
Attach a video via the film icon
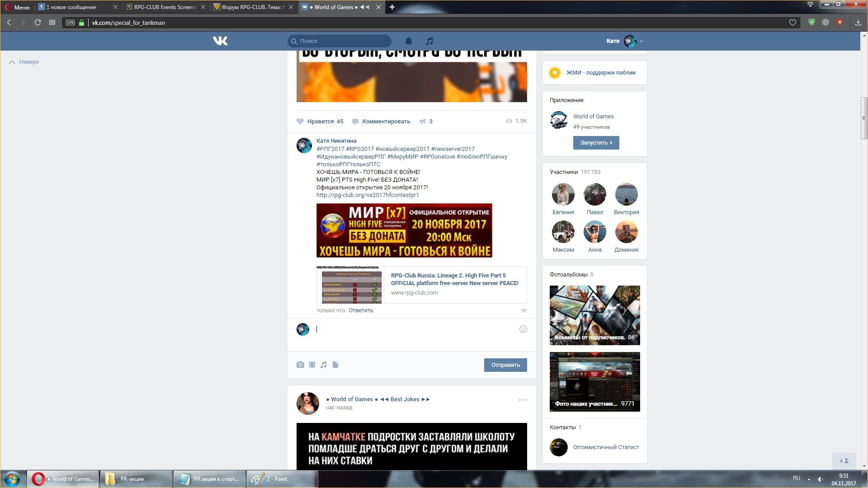pos(312,365)
